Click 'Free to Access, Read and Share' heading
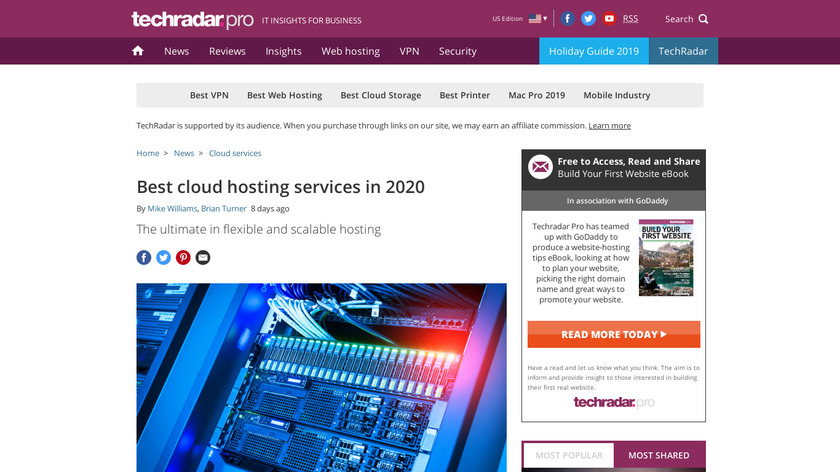 point(629,161)
